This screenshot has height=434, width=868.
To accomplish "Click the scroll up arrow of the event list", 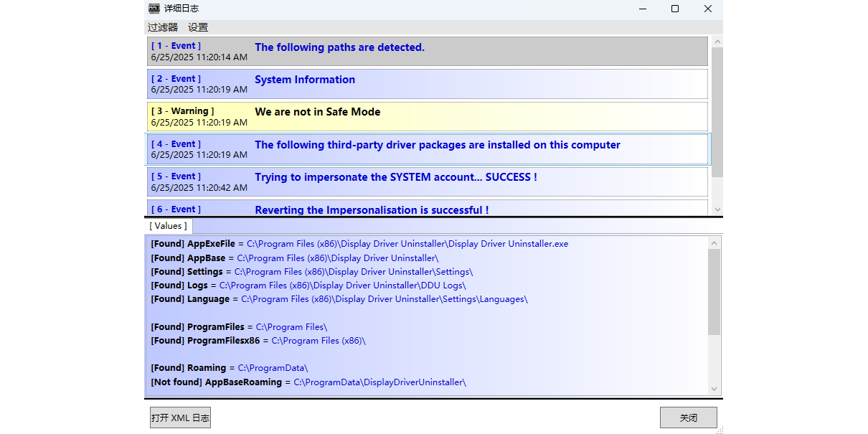I will click(x=717, y=42).
